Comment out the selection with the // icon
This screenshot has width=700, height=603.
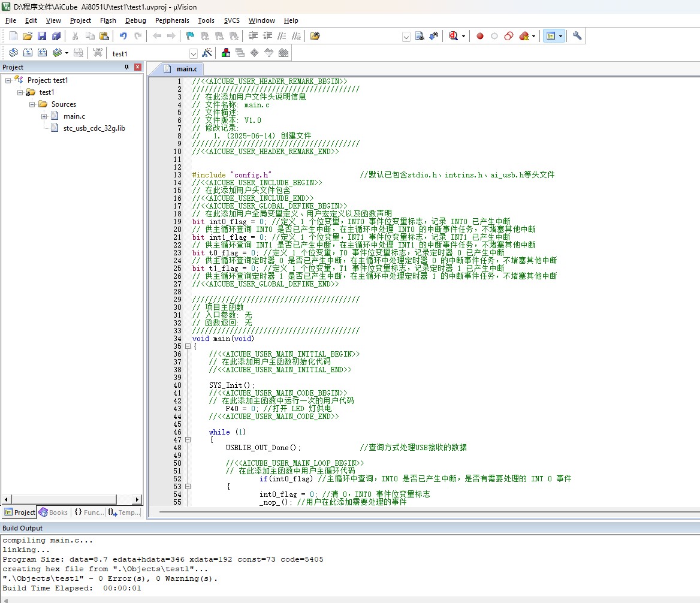coord(282,36)
